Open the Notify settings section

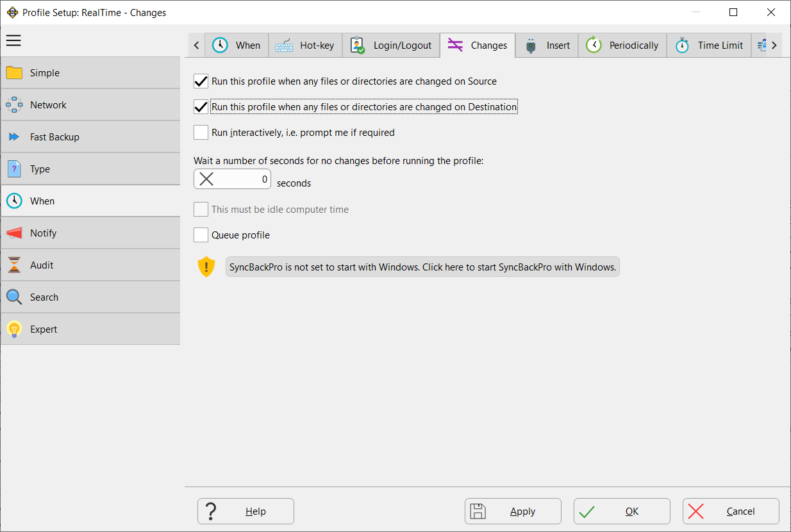tap(90, 233)
